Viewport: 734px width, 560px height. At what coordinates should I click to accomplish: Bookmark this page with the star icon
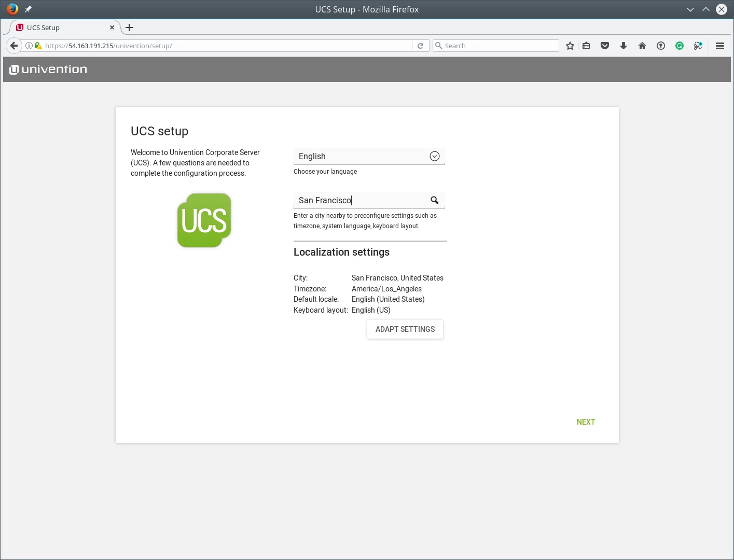[570, 46]
